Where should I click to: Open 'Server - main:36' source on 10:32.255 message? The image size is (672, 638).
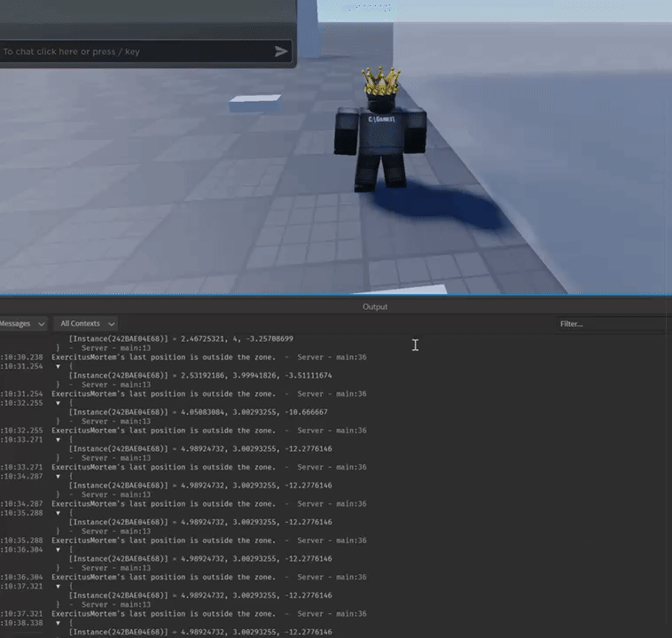pyautogui.click(x=332, y=431)
